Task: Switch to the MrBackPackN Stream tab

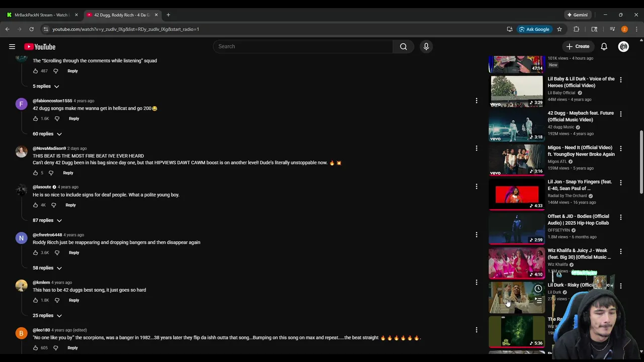Action: [42, 15]
